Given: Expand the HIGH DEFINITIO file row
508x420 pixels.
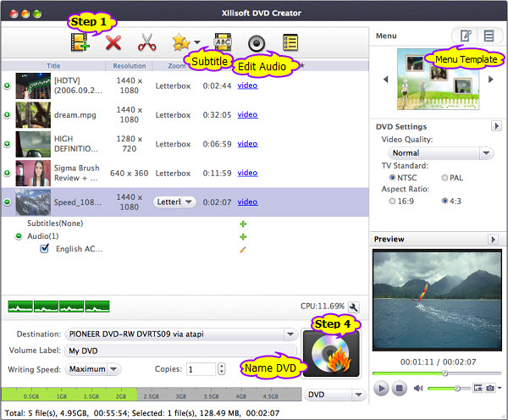Looking at the screenshot, I should [x=7, y=144].
